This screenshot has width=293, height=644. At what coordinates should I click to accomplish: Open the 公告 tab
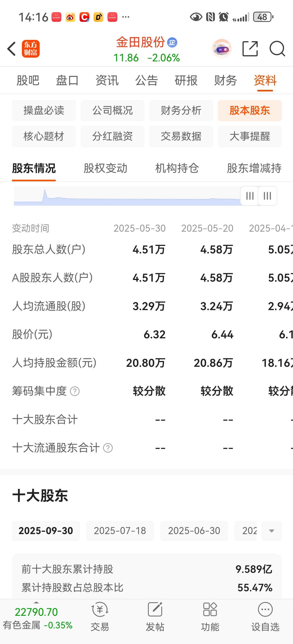point(146,80)
